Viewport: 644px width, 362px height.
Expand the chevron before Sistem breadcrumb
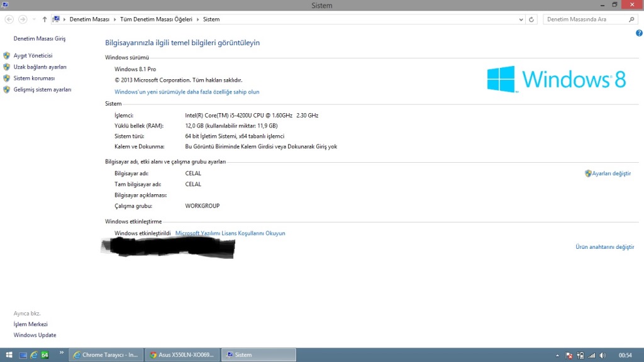[x=197, y=19]
